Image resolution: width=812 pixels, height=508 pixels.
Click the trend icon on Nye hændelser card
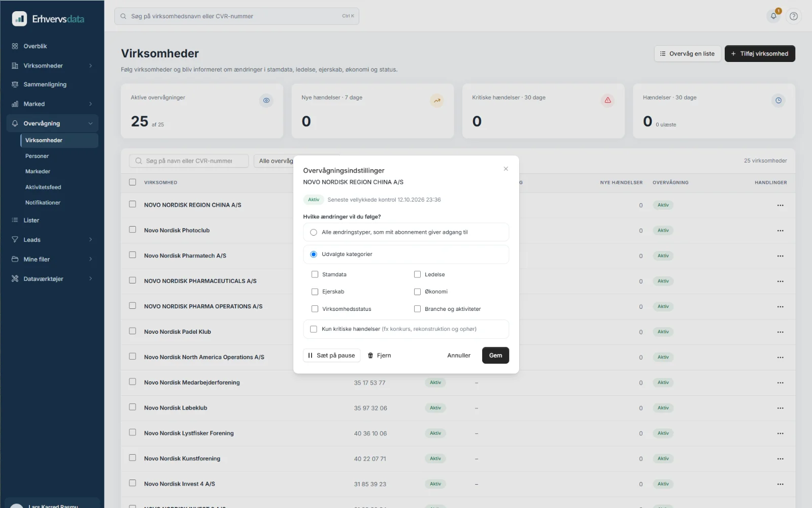[436, 101]
